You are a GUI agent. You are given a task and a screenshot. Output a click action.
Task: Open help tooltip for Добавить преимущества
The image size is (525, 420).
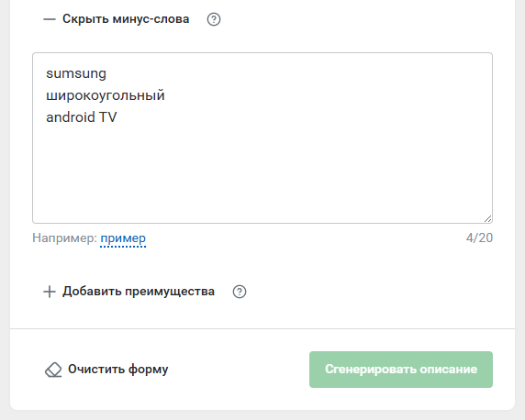(x=240, y=292)
